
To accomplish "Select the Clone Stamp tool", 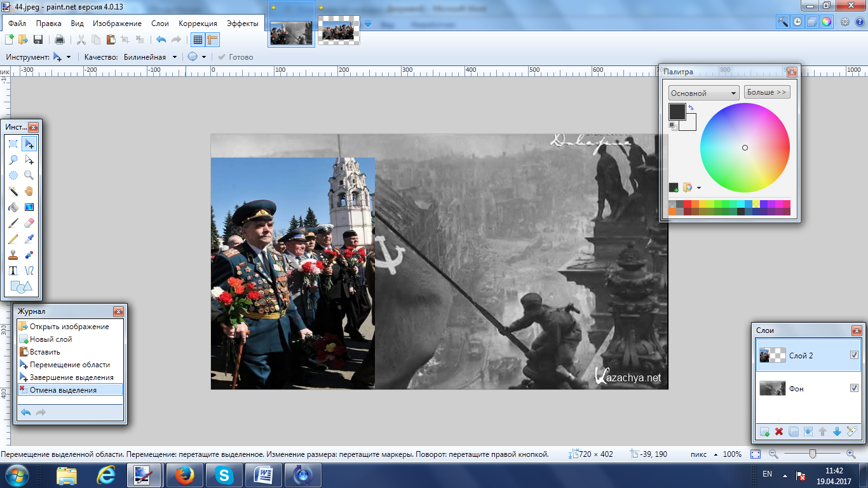I will coord(13,255).
